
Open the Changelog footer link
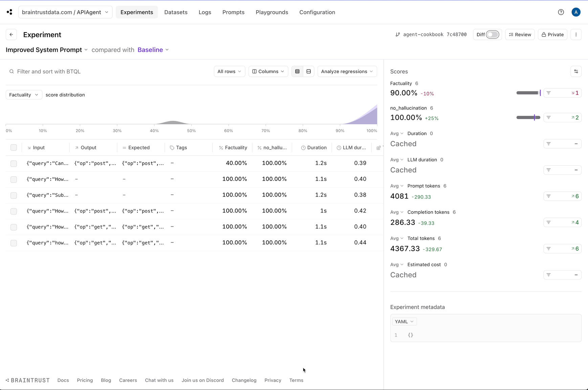tap(244, 380)
